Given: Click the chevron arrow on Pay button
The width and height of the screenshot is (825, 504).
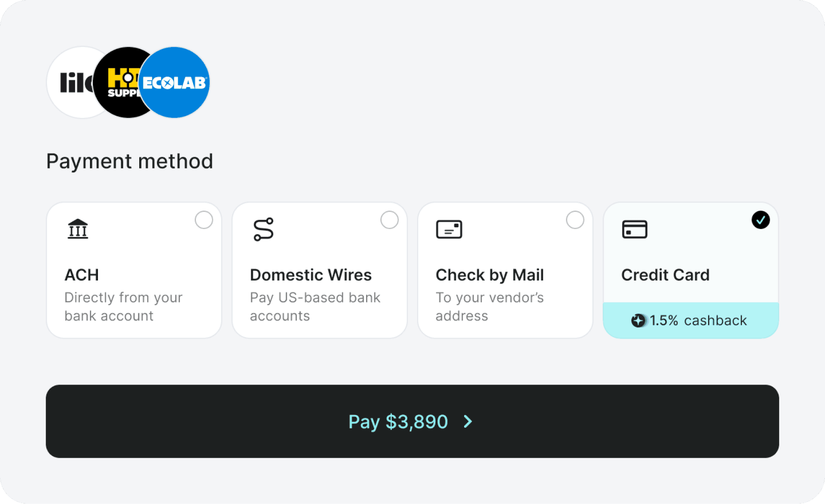Looking at the screenshot, I should coord(468,422).
